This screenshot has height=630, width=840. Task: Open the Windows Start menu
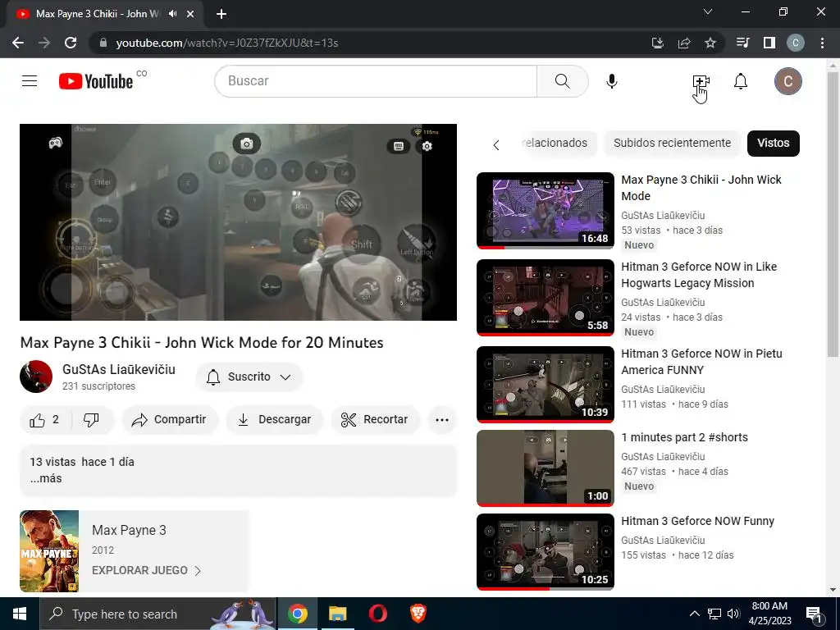(x=20, y=614)
